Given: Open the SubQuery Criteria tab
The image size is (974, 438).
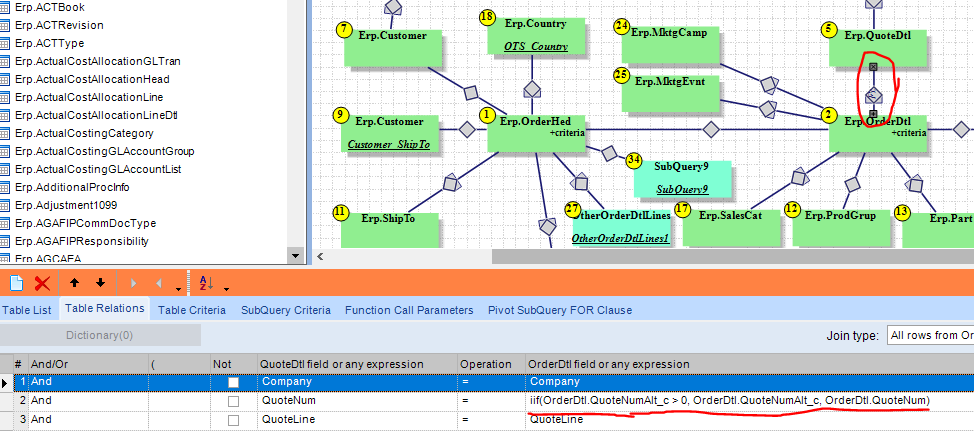Looking at the screenshot, I should (286, 310).
